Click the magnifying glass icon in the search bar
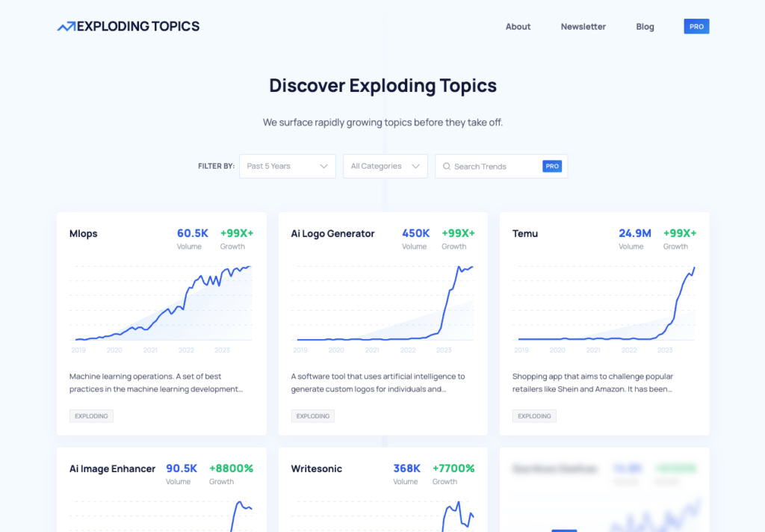Screen dimensions: 765x532 (447, 166)
